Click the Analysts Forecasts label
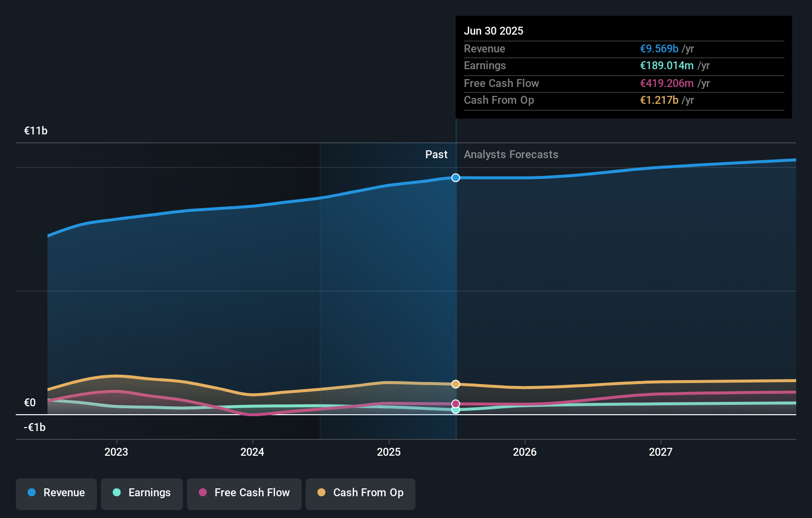Viewport: 812px width, 518px height. coord(511,154)
